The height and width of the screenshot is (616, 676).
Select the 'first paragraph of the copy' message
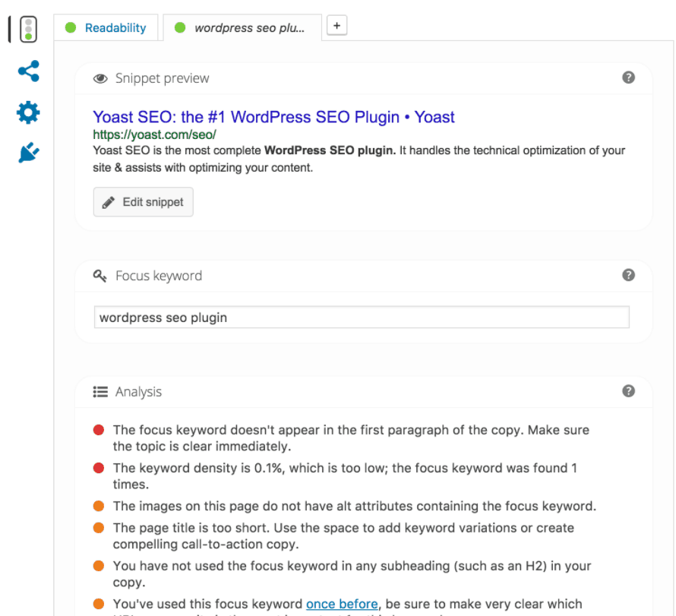351,438
